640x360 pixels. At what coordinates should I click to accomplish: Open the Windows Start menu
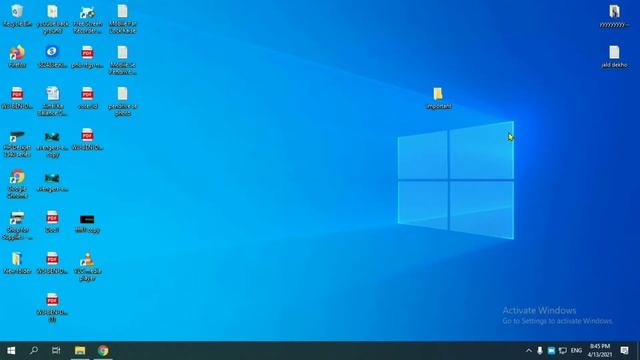coord(11,351)
